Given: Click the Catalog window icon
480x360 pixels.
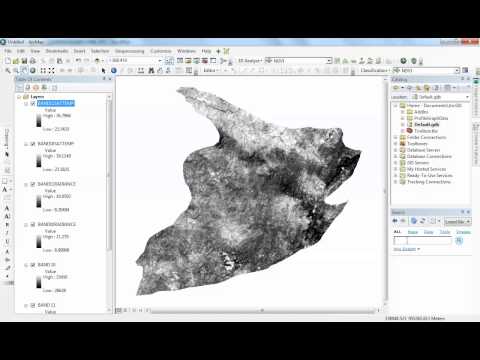Looking at the screenshot, I should point(188,61).
